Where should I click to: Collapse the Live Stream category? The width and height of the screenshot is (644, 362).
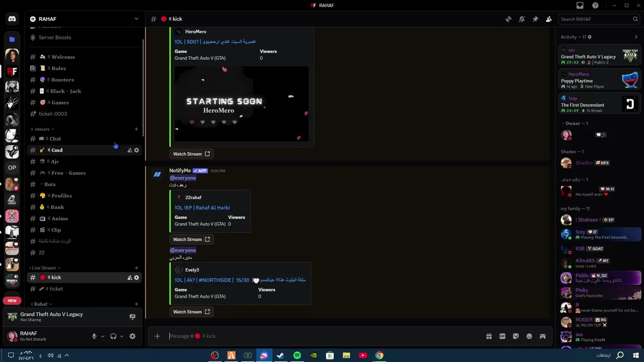[x=45, y=268]
